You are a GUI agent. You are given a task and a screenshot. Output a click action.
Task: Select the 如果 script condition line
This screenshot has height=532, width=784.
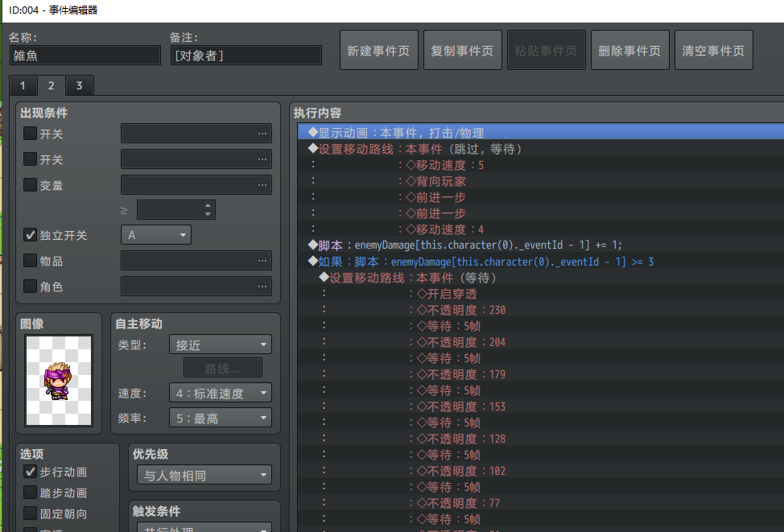[x=540, y=262]
